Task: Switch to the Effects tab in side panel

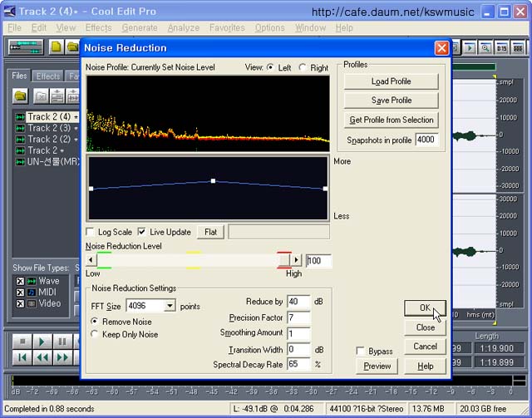Action: [x=48, y=76]
